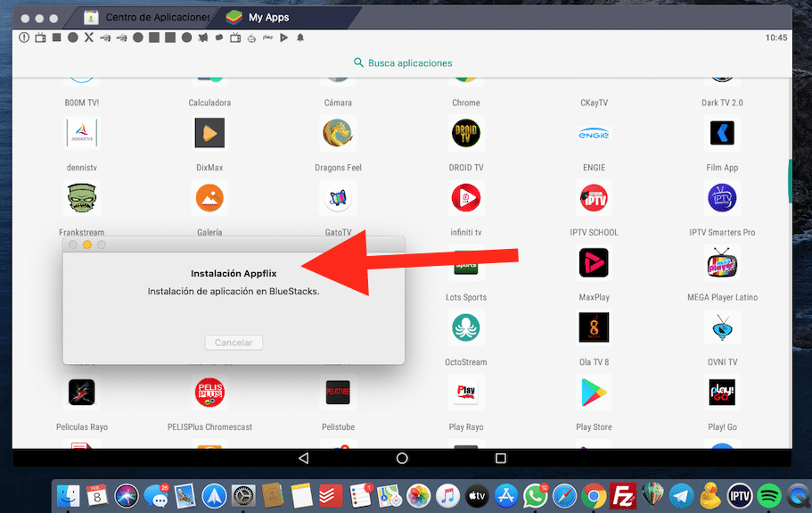Open the Pelistube app
812x513 pixels.
(338, 393)
